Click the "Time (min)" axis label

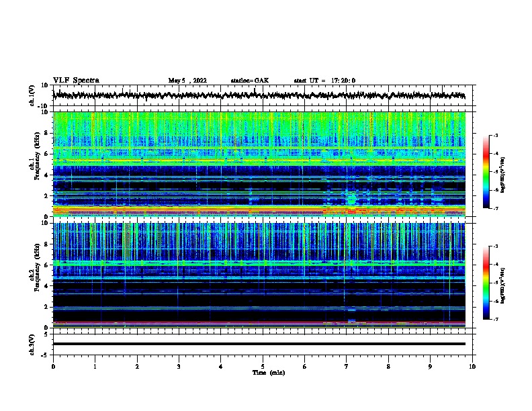(269, 373)
